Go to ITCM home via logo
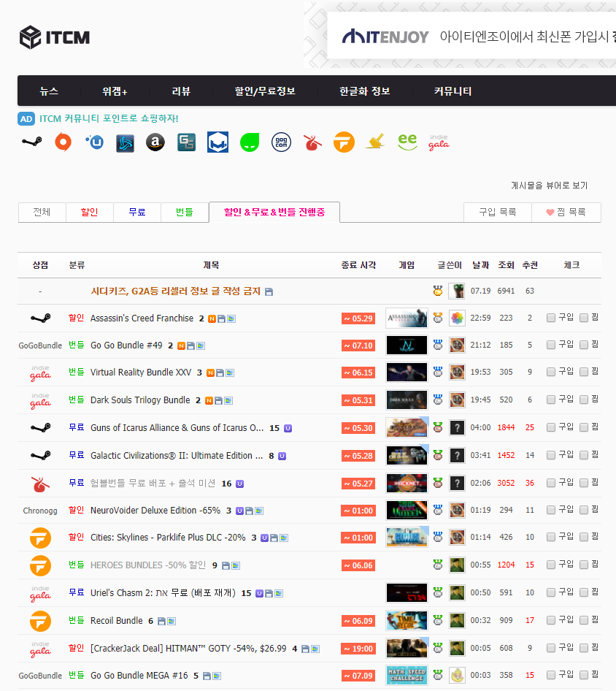The image size is (616, 691). point(55,37)
